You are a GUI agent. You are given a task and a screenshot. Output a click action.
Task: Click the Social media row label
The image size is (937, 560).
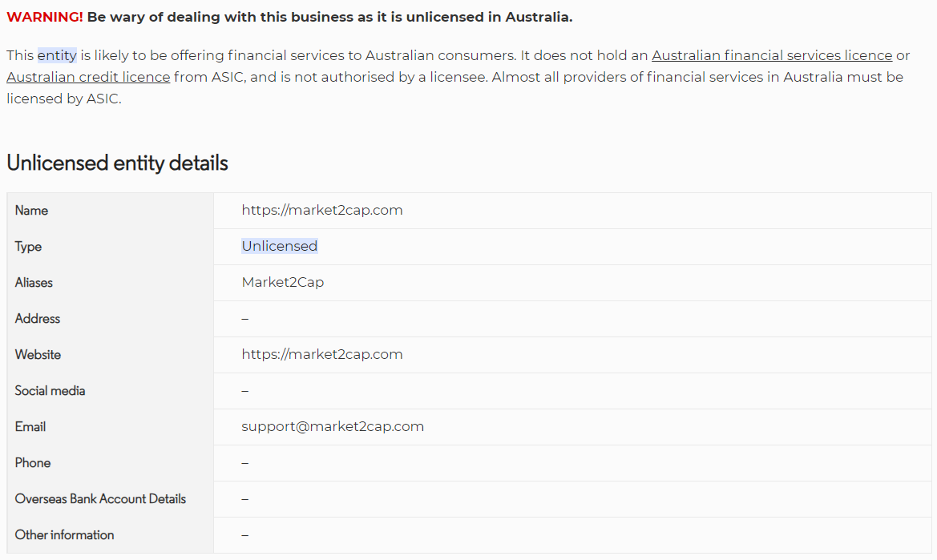pos(50,391)
